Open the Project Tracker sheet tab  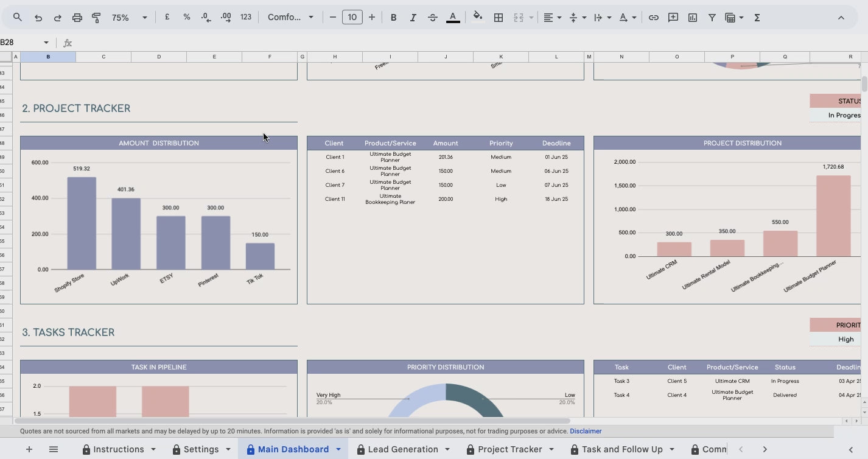pos(509,449)
